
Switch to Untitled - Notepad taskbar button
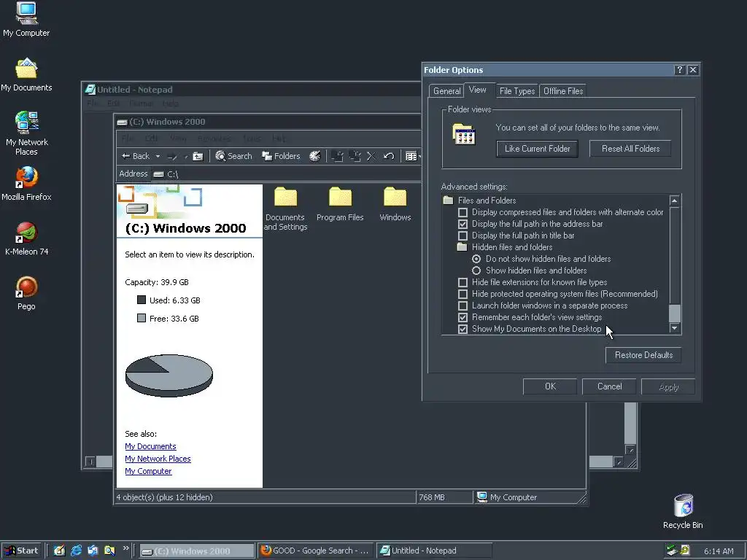(435, 551)
